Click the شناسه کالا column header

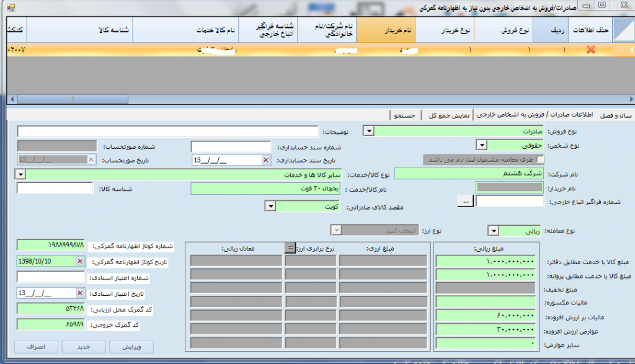click(80, 30)
